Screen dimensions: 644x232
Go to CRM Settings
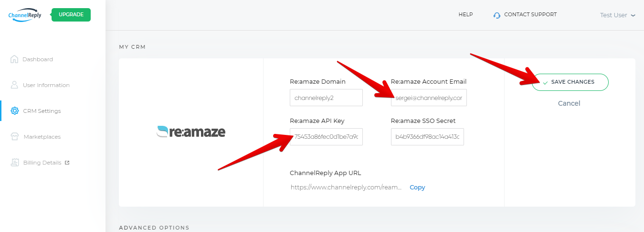(42, 111)
